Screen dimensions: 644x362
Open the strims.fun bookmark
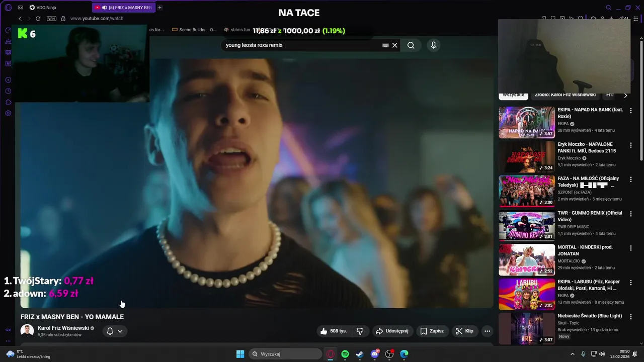click(237, 30)
